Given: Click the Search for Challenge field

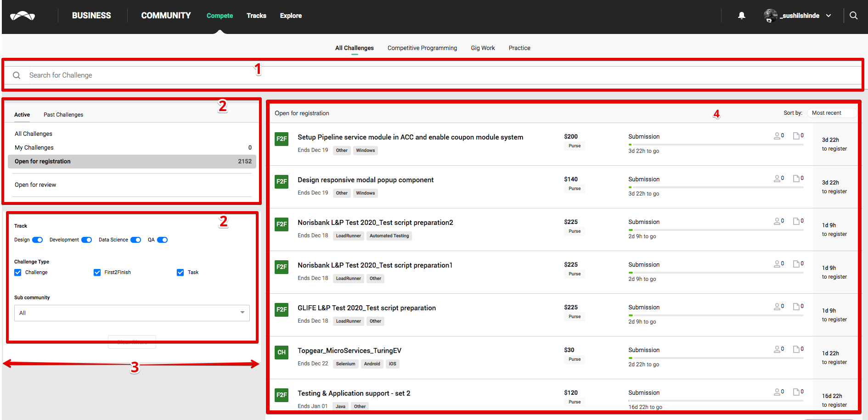Looking at the screenshot, I should click(433, 75).
